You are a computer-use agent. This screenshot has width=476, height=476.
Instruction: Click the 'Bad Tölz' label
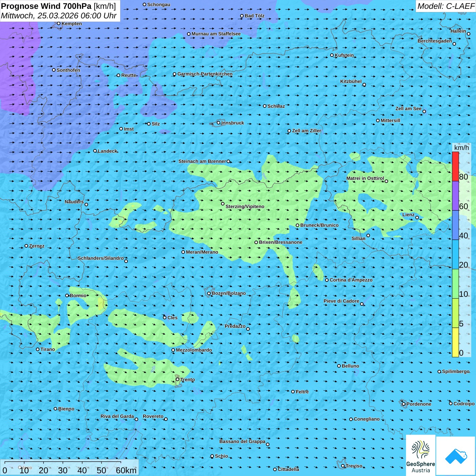tap(254, 16)
